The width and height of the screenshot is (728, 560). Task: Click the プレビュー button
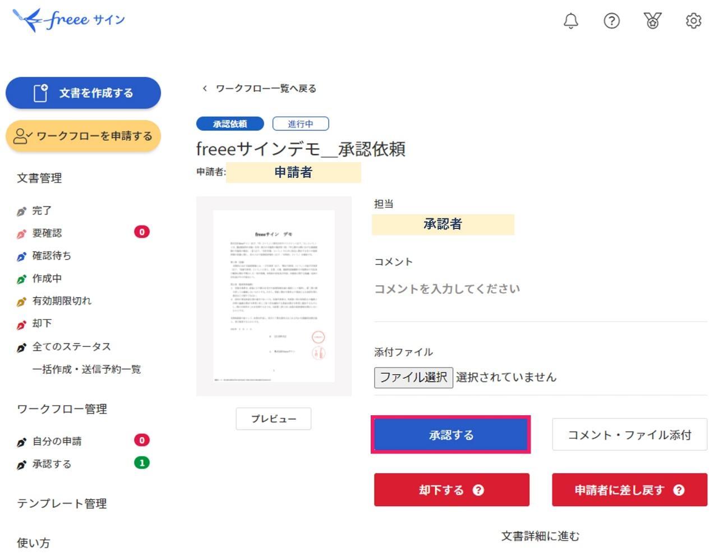pyautogui.click(x=273, y=419)
